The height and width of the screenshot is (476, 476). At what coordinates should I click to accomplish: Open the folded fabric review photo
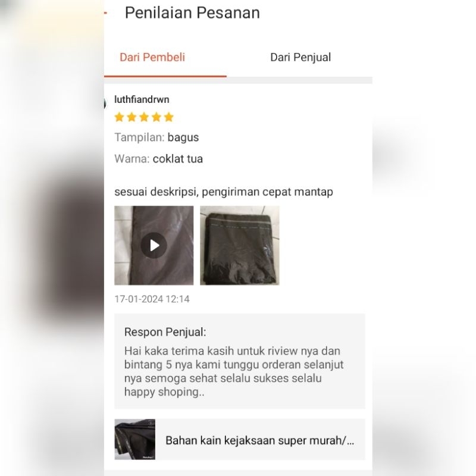240,245
